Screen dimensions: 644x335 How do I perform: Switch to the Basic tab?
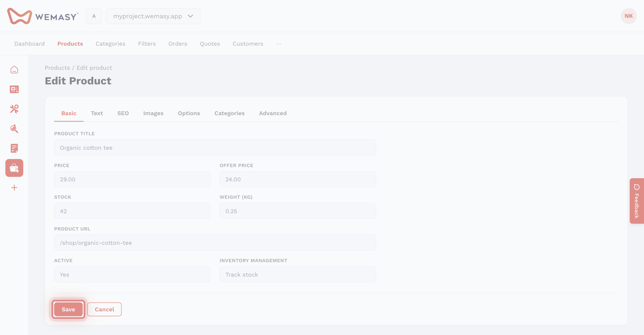(69, 113)
